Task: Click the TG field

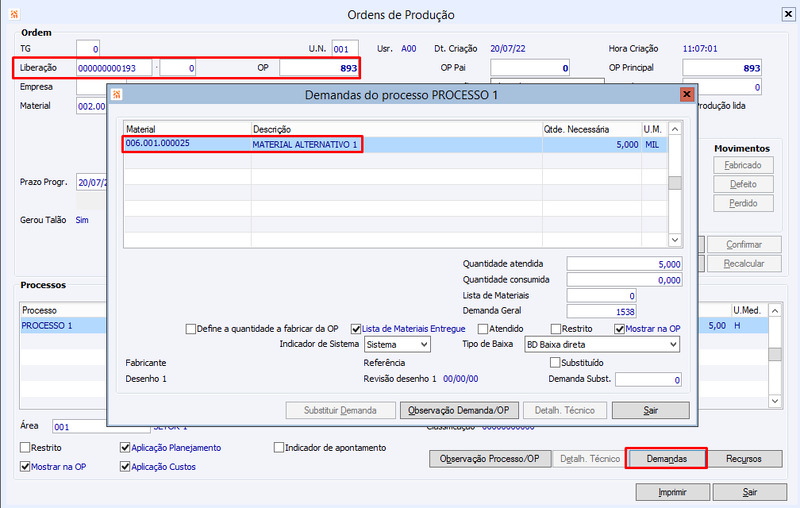Action: coord(88,49)
